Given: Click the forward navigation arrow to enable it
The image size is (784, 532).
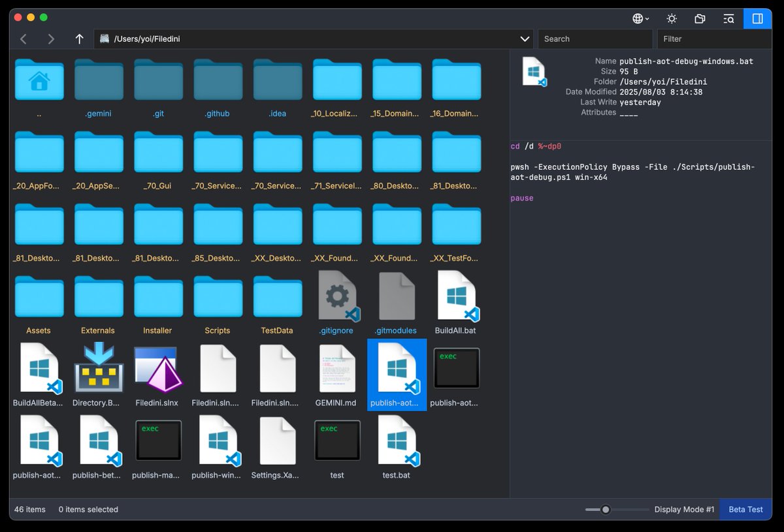Looking at the screenshot, I should 51,39.
